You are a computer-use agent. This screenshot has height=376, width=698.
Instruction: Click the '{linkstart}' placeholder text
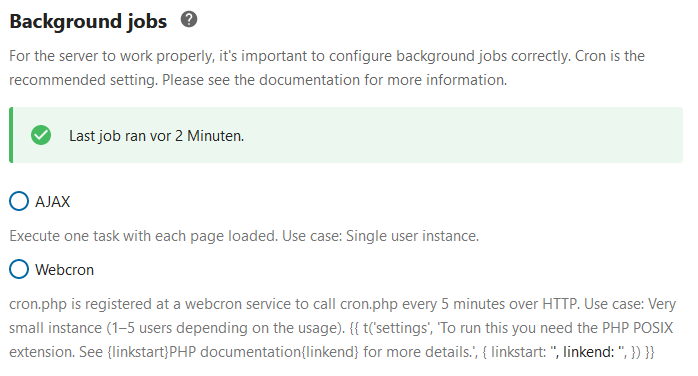[x=138, y=352]
